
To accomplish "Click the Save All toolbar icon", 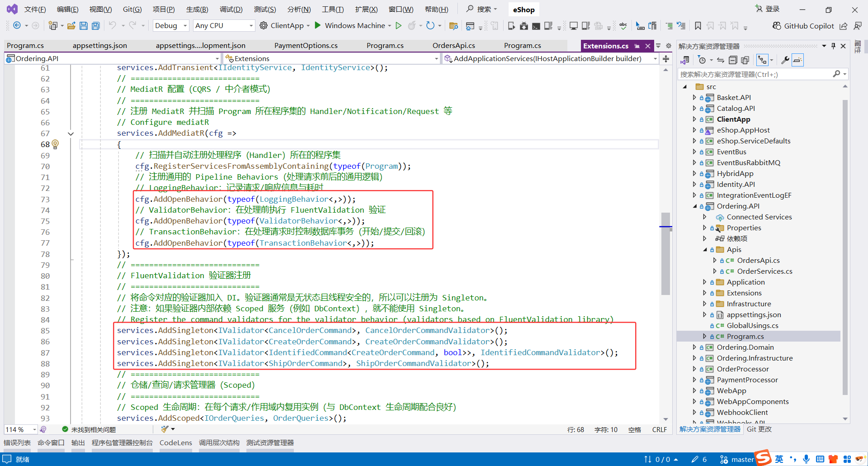I will point(96,26).
